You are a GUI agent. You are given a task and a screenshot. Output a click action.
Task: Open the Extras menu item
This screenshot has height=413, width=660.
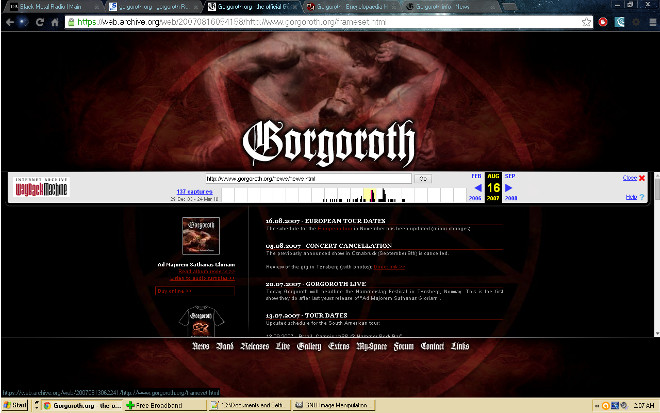pos(338,346)
